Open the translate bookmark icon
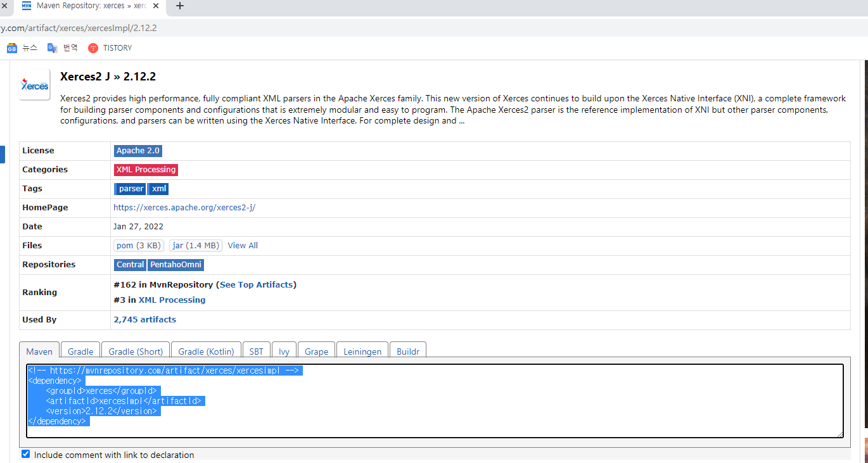Viewport: 868px width, 463px height. tap(53, 48)
